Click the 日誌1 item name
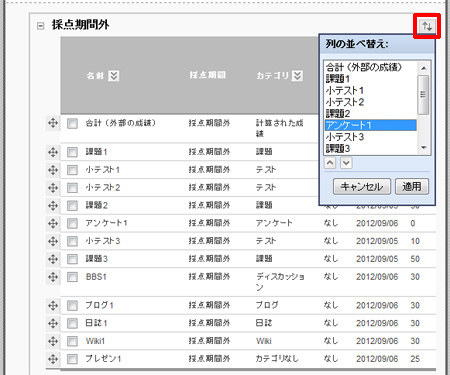 96,323
